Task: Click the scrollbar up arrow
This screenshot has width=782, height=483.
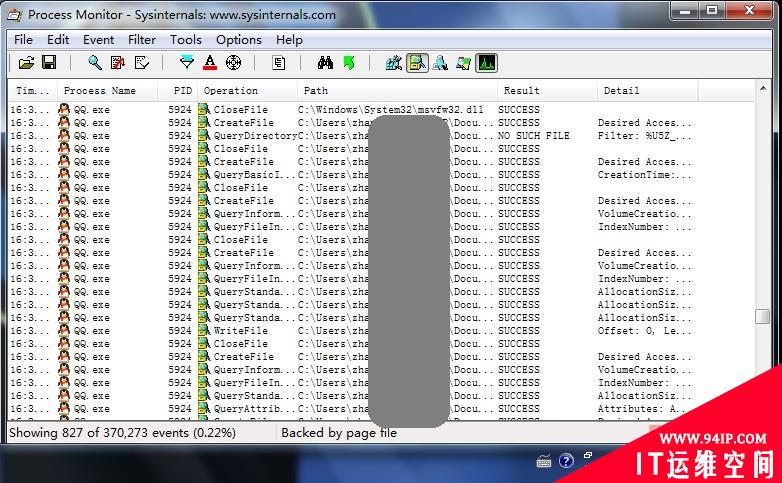Action: pos(763,89)
